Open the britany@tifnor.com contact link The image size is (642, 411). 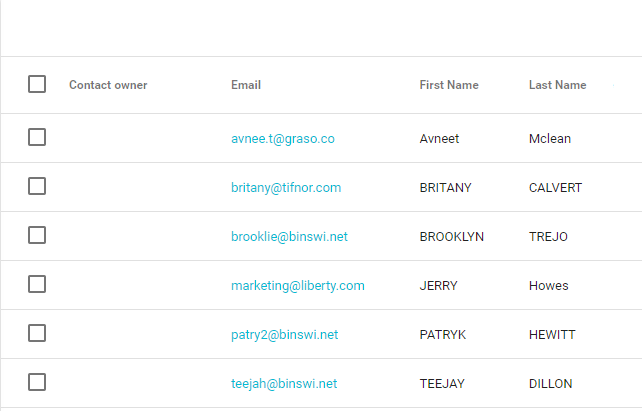point(286,187)
